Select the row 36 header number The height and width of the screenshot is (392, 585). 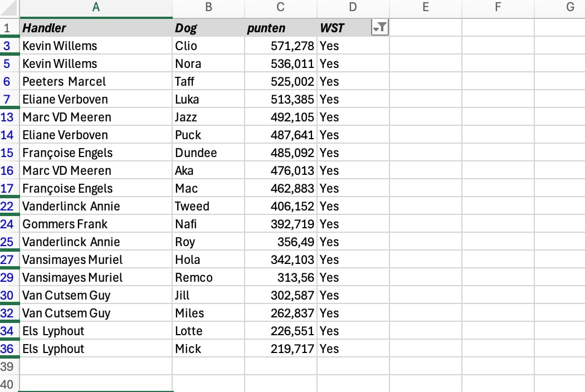pyautogui.click(x=7, y=349)
